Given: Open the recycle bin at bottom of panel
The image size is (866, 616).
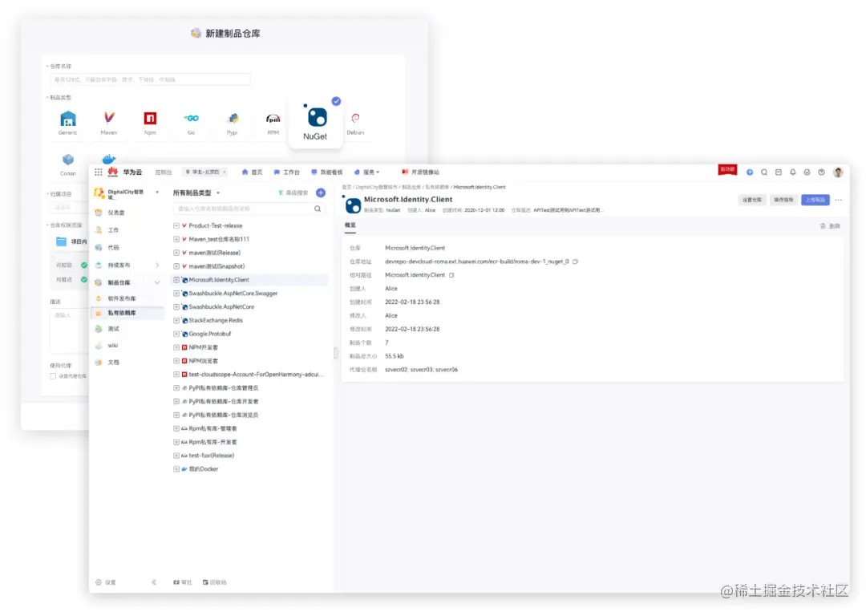Looking at the screenshot, I should [214, 582].
